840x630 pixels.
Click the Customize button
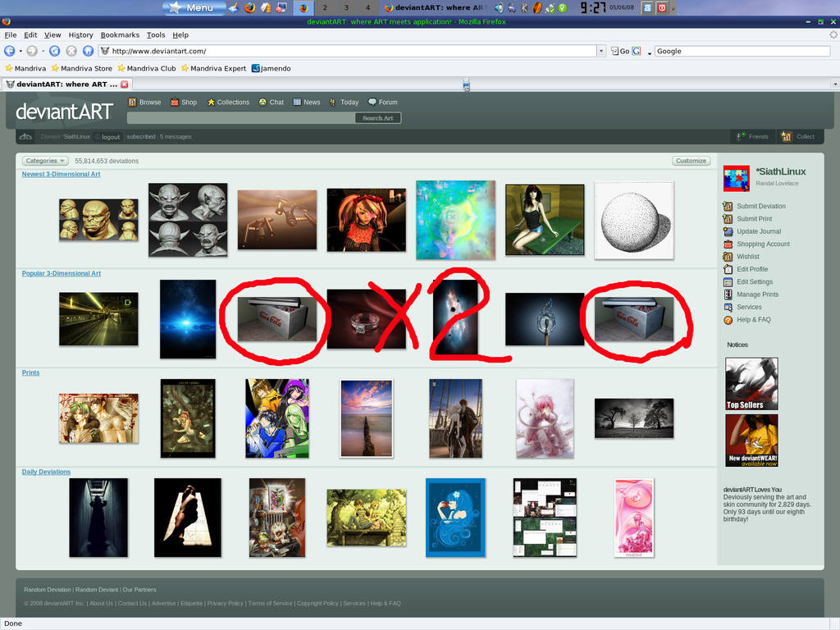[x=691, y=161]
